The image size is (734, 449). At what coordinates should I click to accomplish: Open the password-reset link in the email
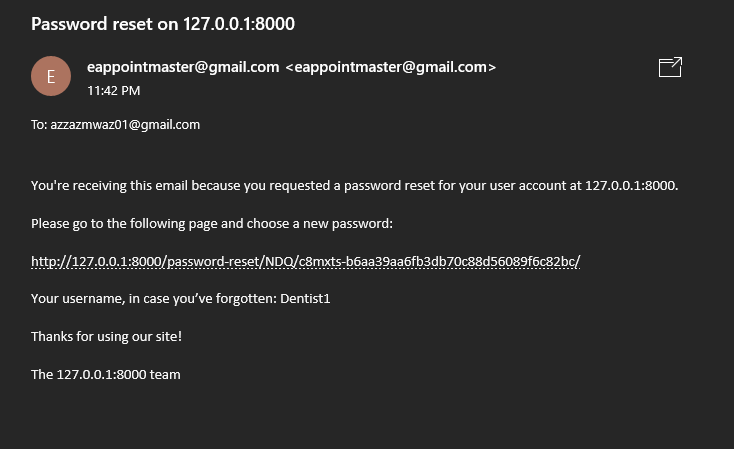[x=306, y=261]
